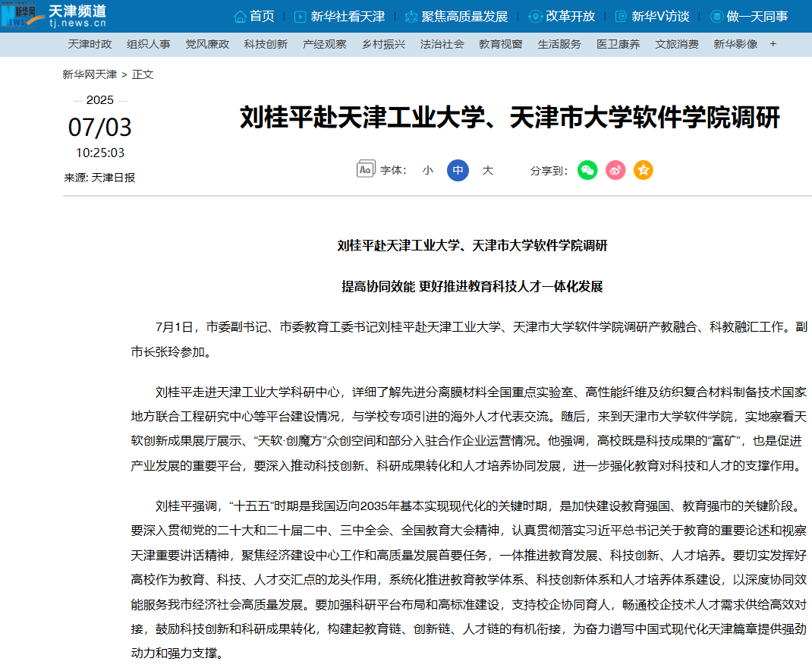The image size is (812, 671).
Task: Share article via QZone star icon
Action: 644,170
